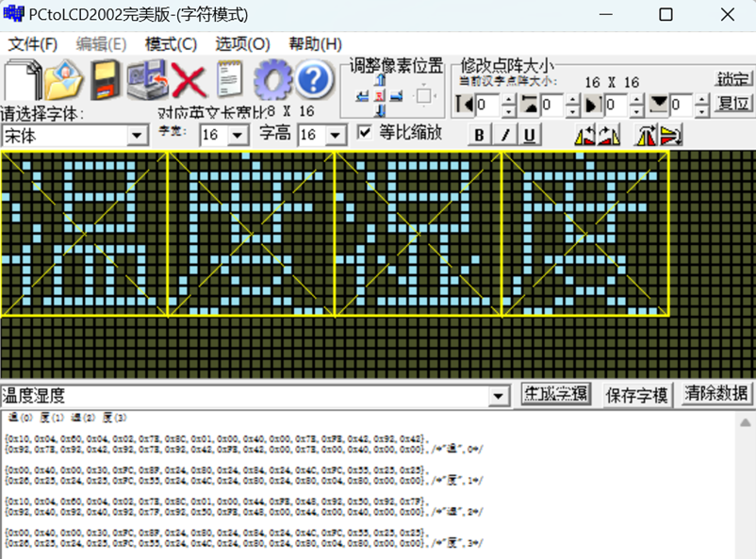Open a file with the folder icon
This screenshot has width=756, height=559.
64,79
